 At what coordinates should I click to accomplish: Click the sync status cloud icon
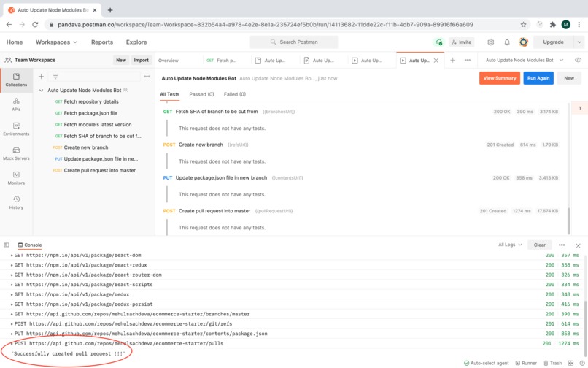point(438,42)
